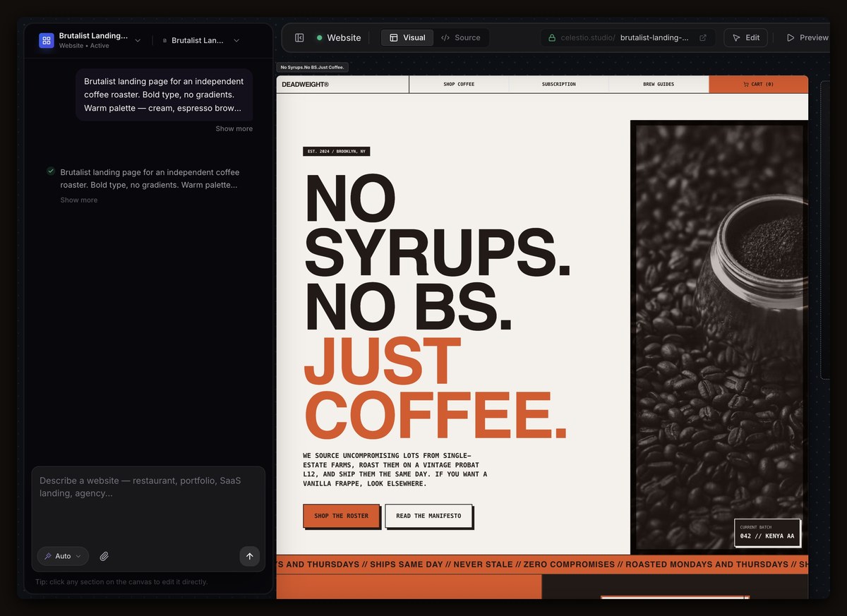Toggle the sidebar panel collapse icon
This screenshot has height=616, width=847.
(x=299, y=37)
